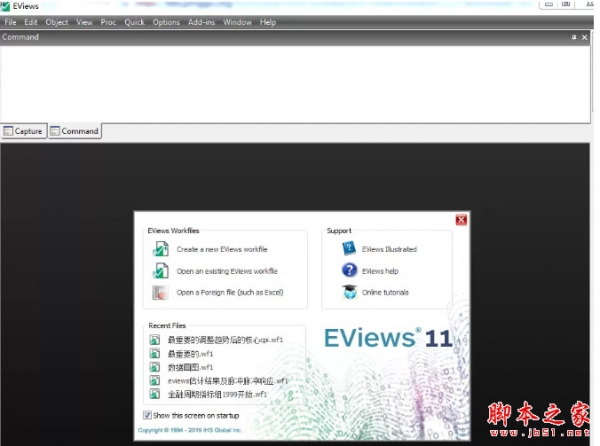Pin the Command panel
The image size is (600, 446).
coord(574,37)
